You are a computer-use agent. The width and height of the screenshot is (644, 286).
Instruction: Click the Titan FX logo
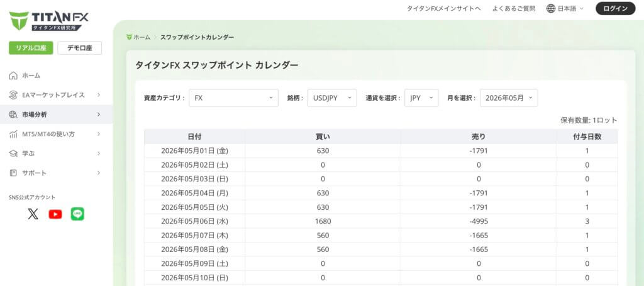coord(48,21)
